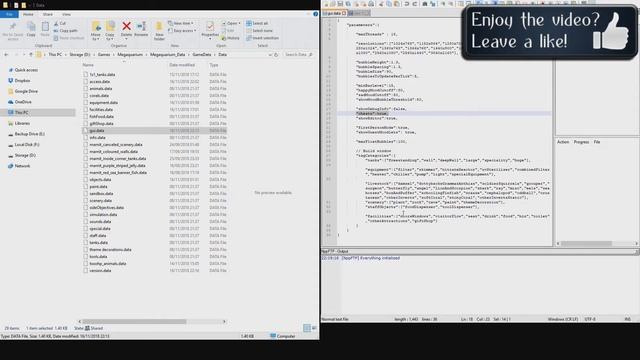This screenshot has height=360, width=640.
Task: Click Pin to Quick access in ribbon
Action: click(13, 31)
